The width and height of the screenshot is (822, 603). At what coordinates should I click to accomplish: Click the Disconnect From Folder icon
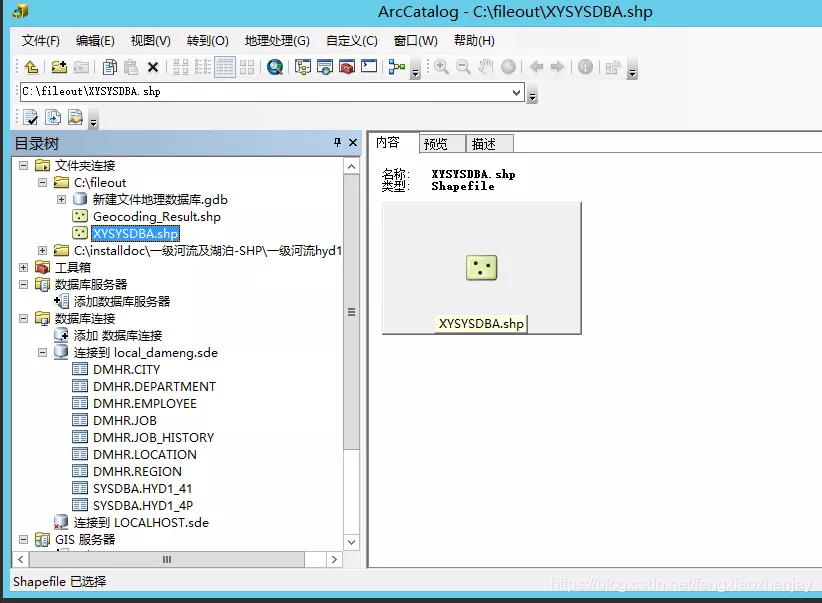pyautogui.click(x=81, y=67)
